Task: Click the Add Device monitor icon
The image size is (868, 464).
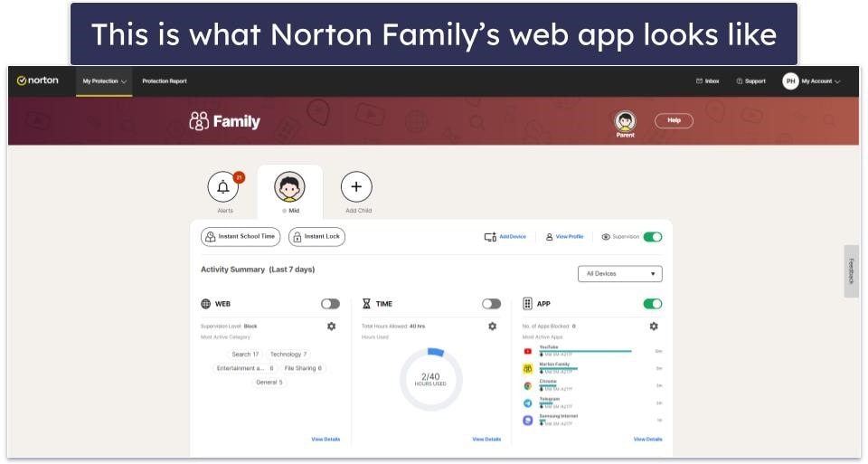Action: (x=490, y=237)
